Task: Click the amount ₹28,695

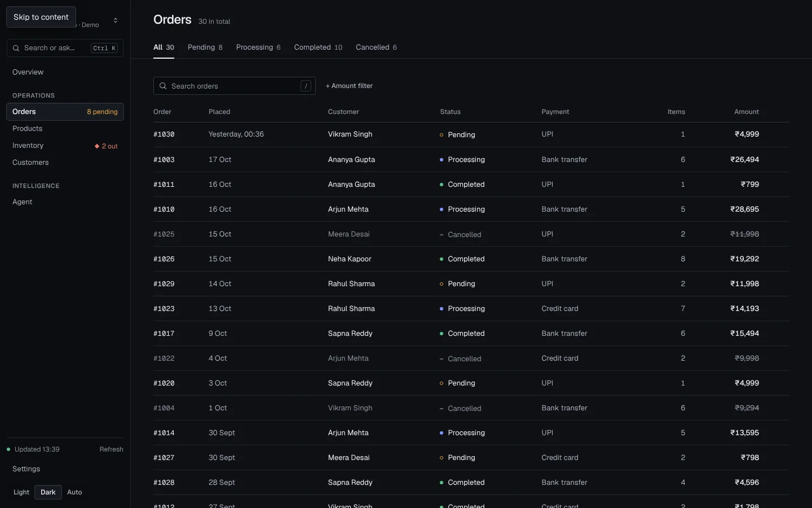Action: [745, 209]
